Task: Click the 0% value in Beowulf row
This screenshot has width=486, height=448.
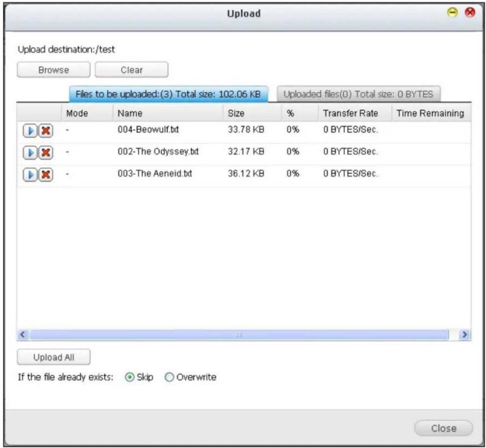Action: (293, 129)
